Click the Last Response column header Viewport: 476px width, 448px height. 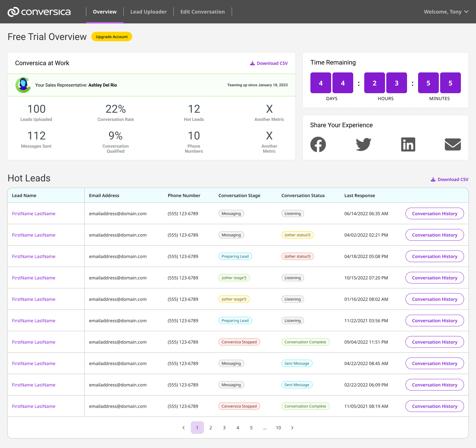[360, 196]
